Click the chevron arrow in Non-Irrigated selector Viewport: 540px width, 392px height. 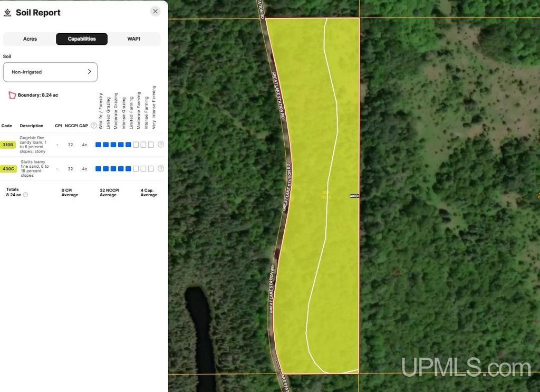89,72
